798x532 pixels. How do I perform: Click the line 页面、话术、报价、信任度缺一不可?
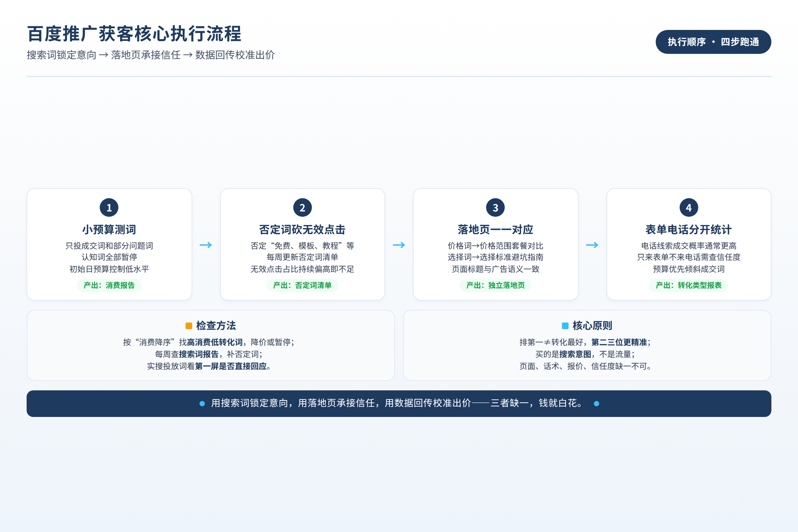[586, 366]
